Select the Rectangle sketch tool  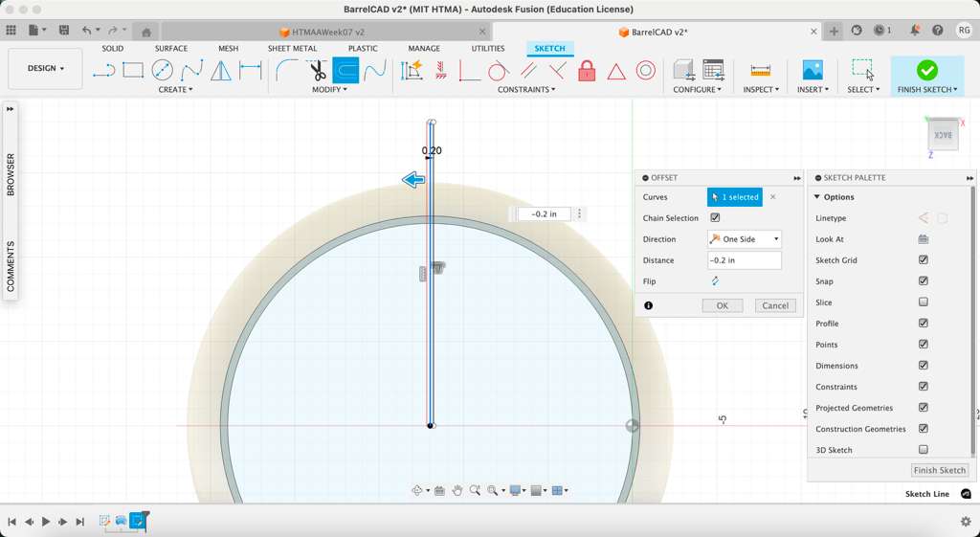(x=133, y=71)
